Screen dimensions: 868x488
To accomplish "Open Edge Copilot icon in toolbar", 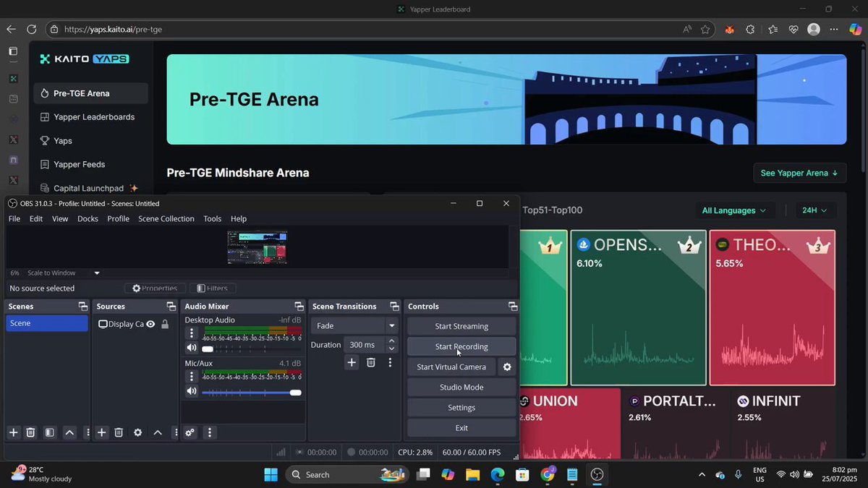I will pos(855,30).
